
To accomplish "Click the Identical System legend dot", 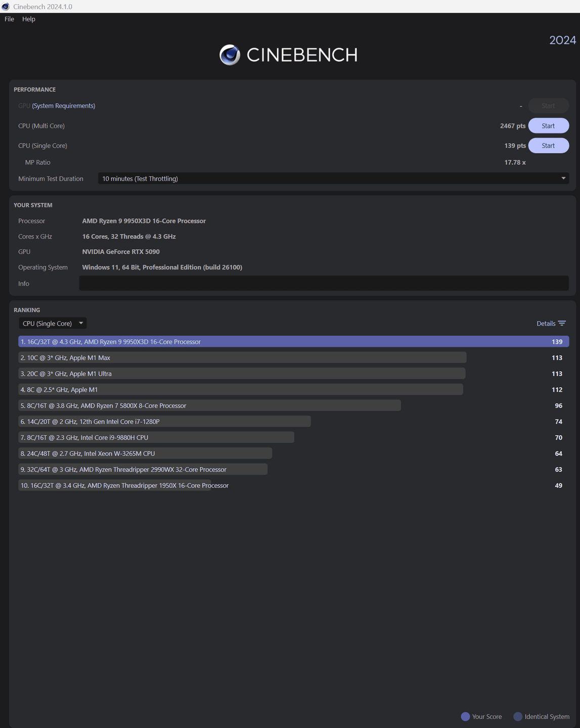I will point(518,716).
